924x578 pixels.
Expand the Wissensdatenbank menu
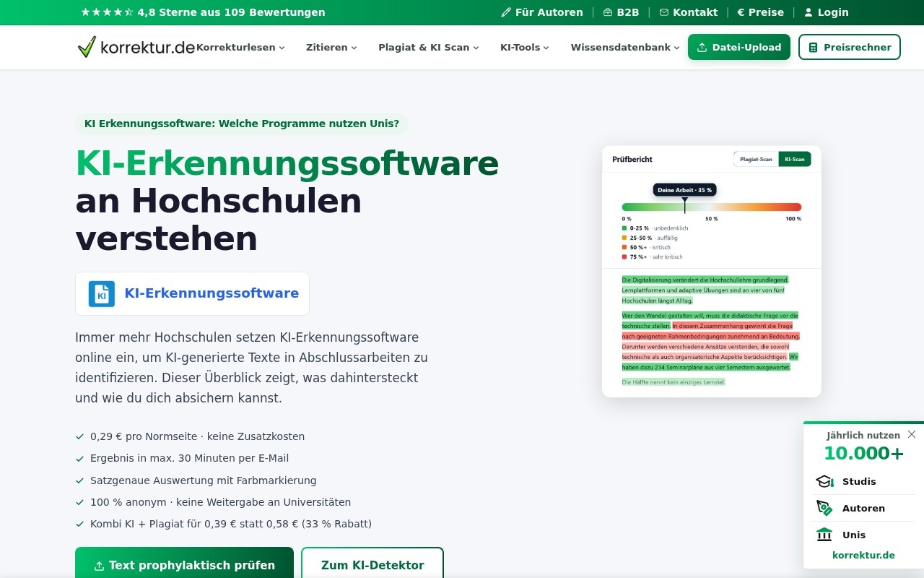pyautogui.click(x=625, y=47)
